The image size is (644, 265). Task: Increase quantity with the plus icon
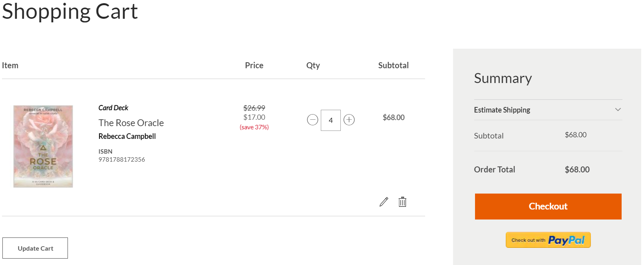coord(349,120)
